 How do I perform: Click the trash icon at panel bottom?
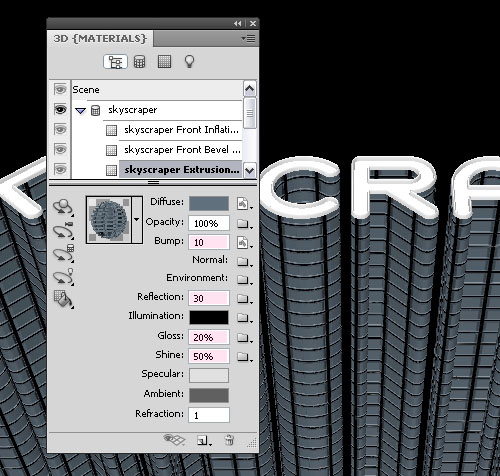[x=229, y=440]
